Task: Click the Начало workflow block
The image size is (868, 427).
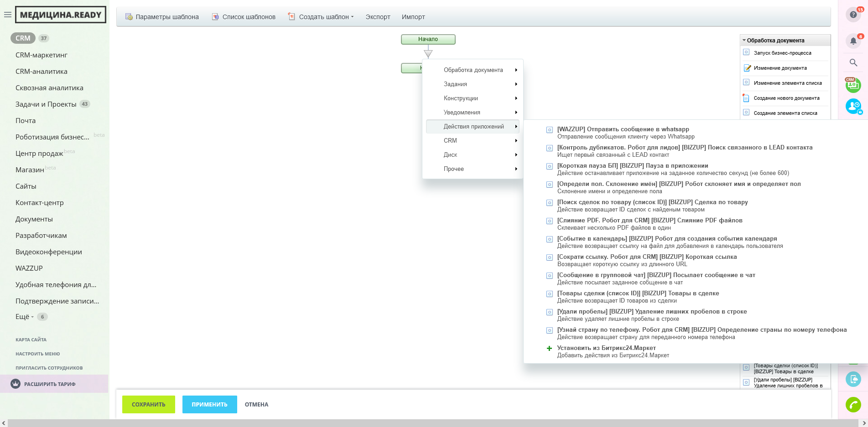Action: click(x=428, y=39)
